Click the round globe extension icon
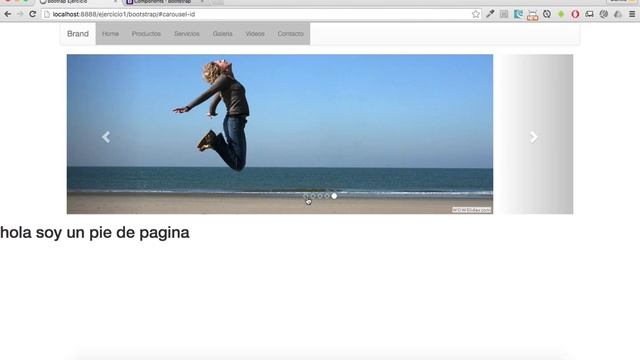 click(604, 14)
